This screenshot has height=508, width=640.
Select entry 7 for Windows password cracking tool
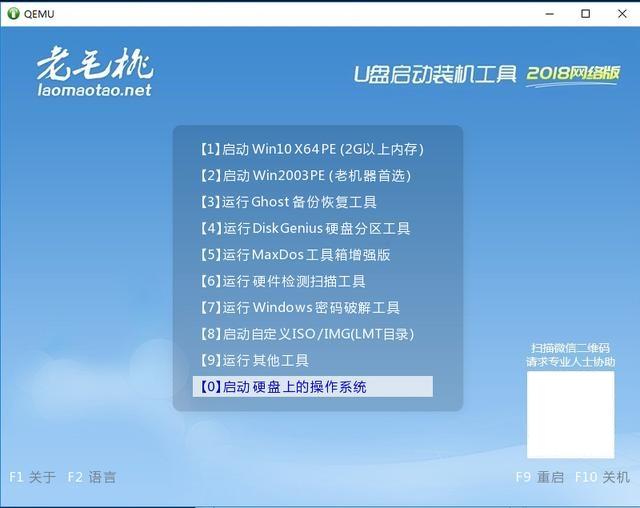tap(300, 308)
